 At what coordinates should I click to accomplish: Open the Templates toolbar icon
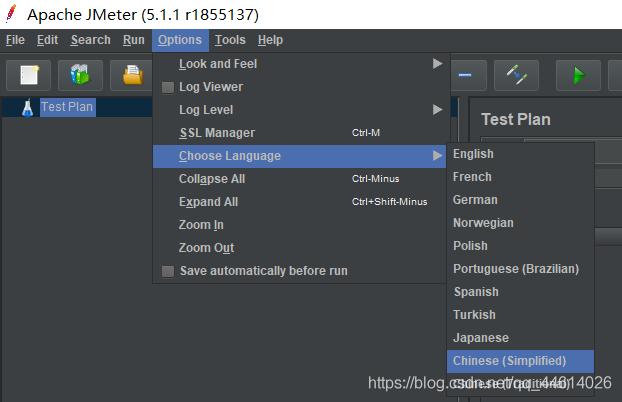pyautogui.click(x=80, y=75)
